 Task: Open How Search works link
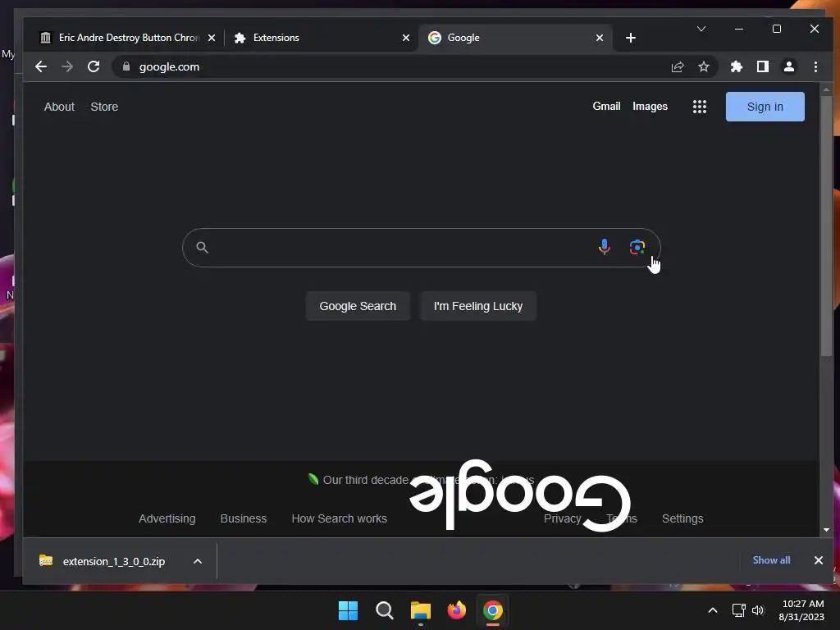339,518
